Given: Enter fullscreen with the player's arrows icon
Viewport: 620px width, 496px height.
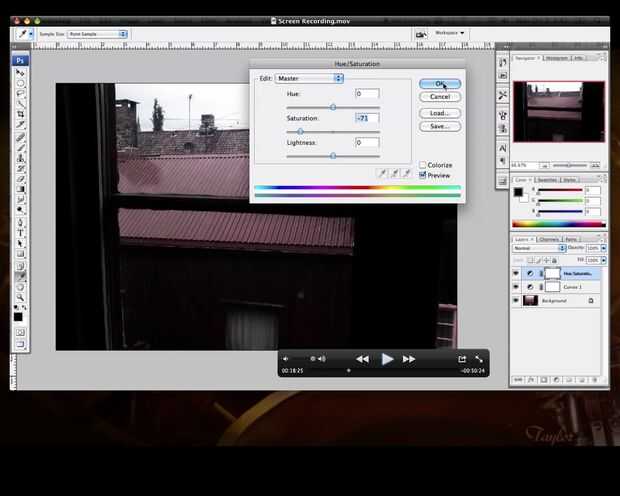Looking at the screenshot, I should tap(478, 358).
